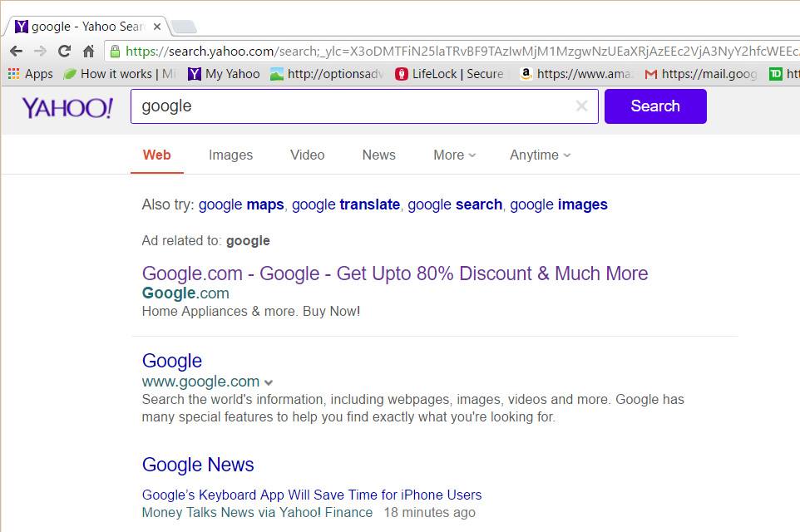Screen dimensions: 800x532
Task: Switch to the Images tab
Action: pos(230,155)
